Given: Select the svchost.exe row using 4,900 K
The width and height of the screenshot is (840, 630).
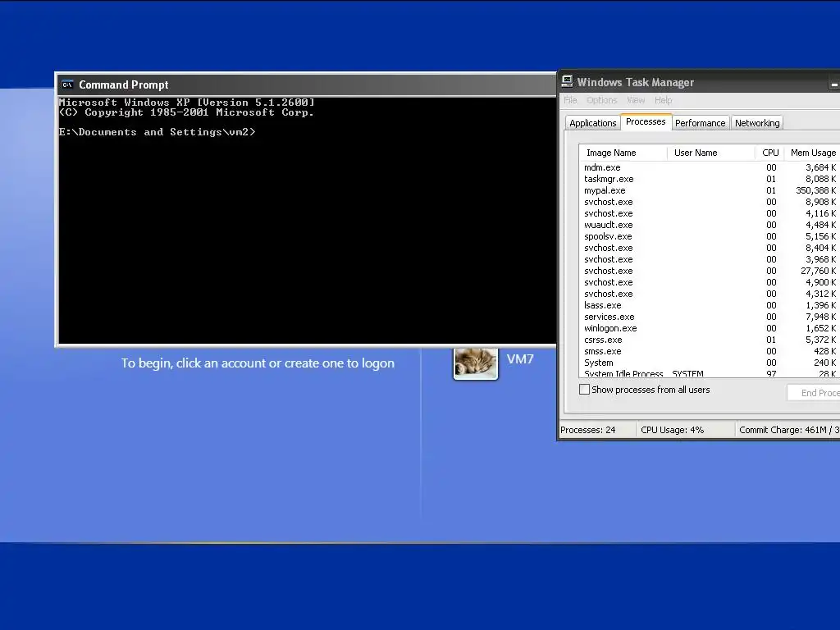Looking at the screenshot, I should (710, 282).
